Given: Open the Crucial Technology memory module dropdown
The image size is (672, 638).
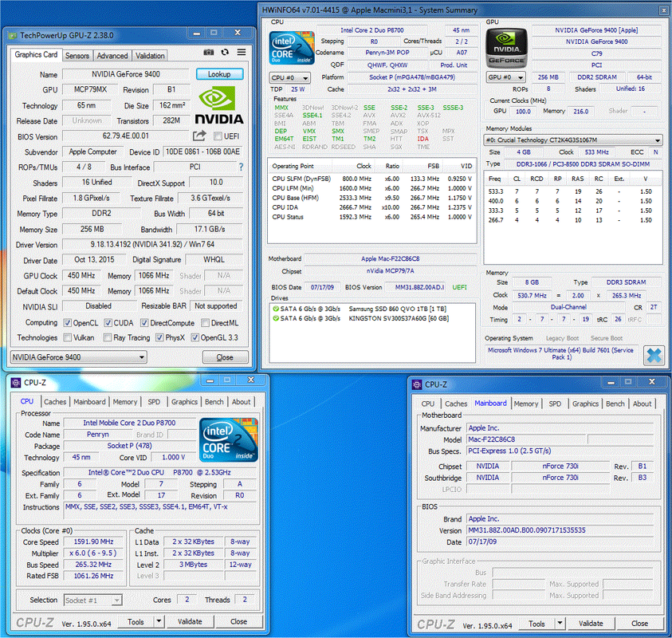Looking at the screenshot, I should 573,140.
